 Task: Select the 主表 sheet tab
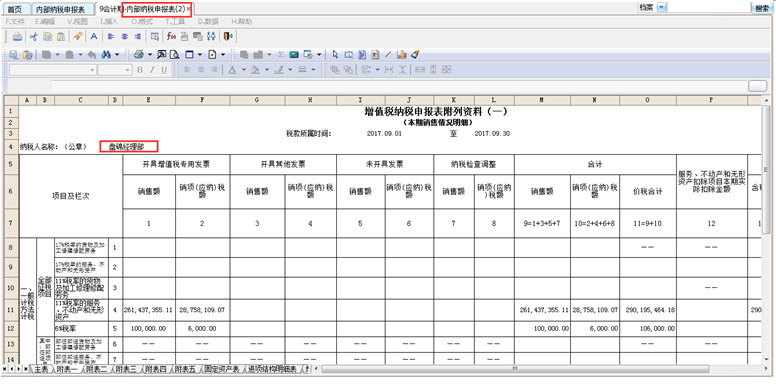click(x=42, y=369)
